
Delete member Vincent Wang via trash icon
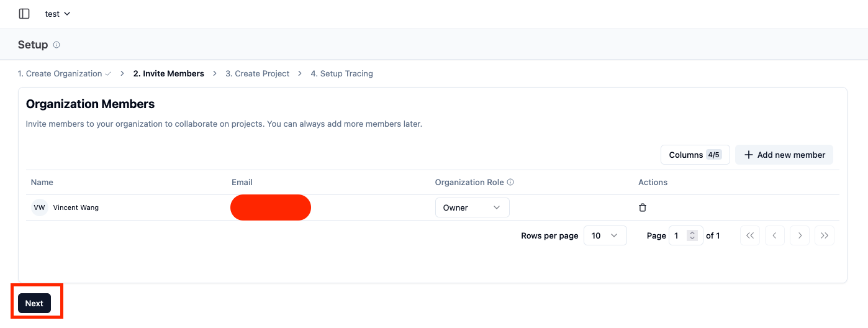pos(643,207)
